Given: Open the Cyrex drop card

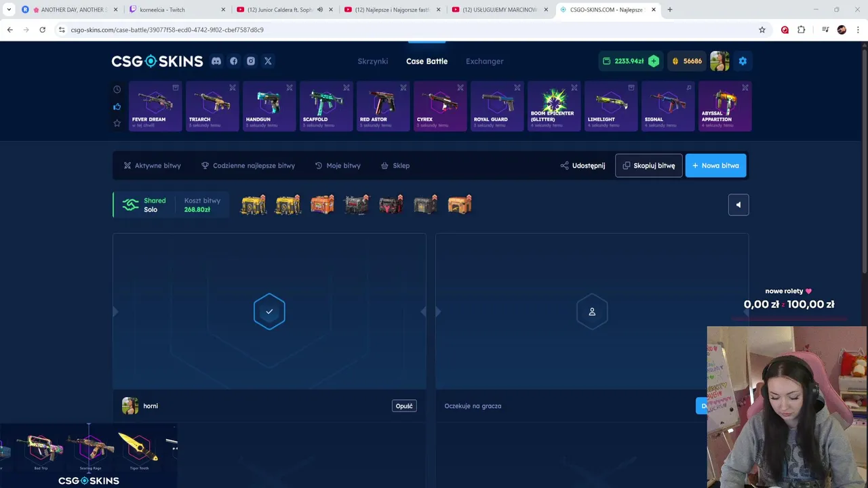Looking at the screenshot, I should pos(440,106).
